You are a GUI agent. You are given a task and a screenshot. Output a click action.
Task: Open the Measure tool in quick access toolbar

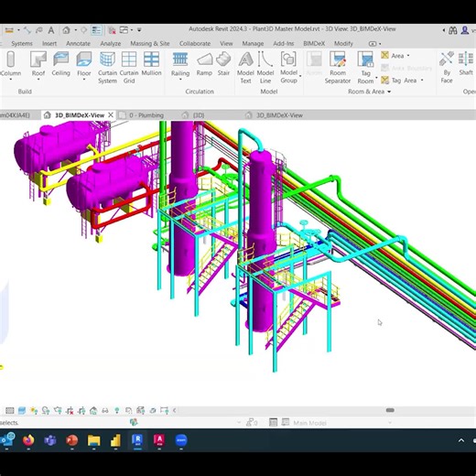[x=9, y=30]
